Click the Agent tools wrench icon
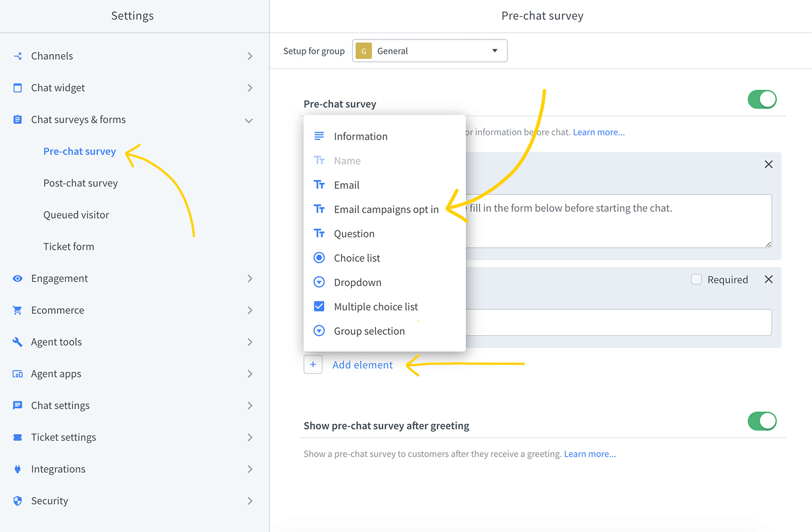This screenshot has width=812, height=532. click(x=17, y=342)
